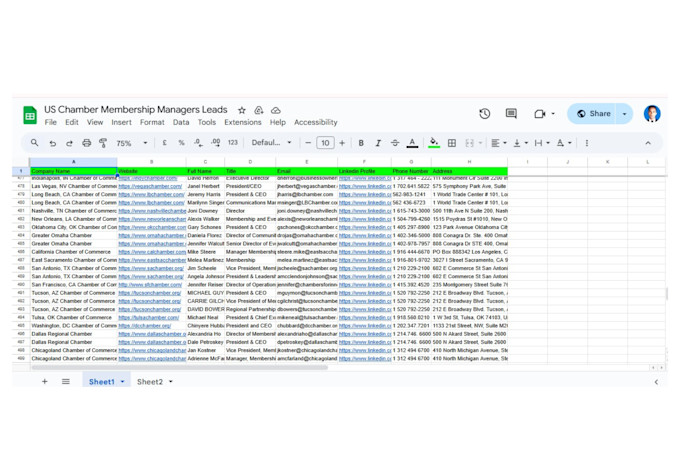This screenshot has height=459, width=680.
Task: Expand the meeting camera dropdown arrow
Action: (553, 114)
